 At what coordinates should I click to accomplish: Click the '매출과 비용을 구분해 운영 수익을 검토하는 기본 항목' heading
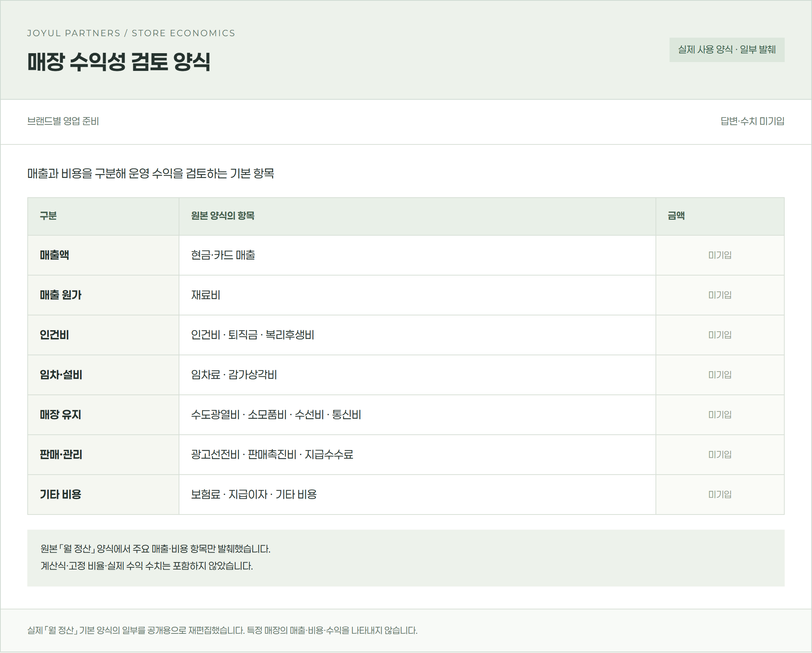pyautogui.click(x=151, y=174)
